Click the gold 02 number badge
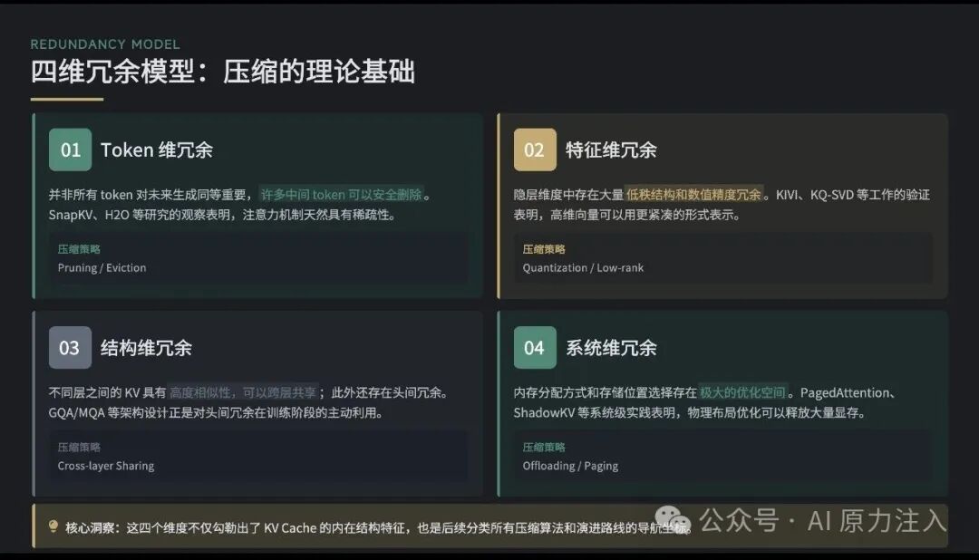Screen dimensions: 979x560 [x=535, y=150]
